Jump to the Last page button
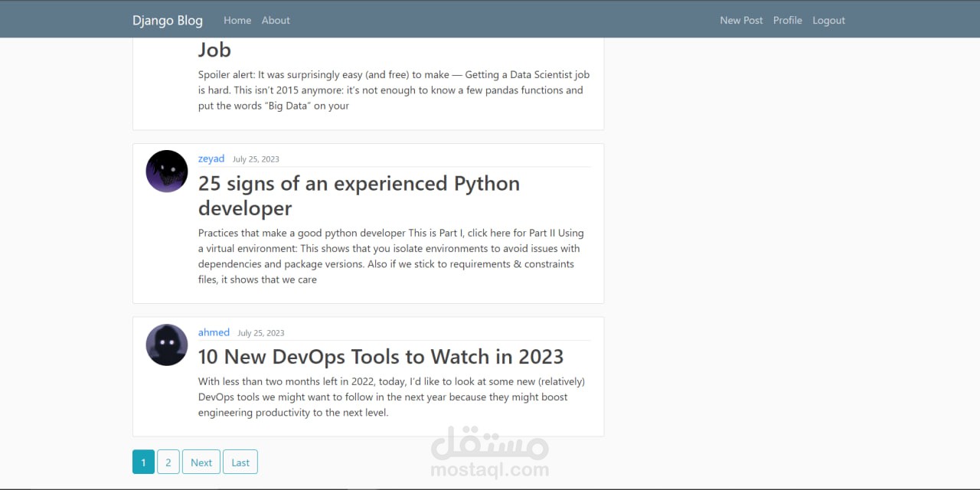980x490 pixels. (240, 462)
